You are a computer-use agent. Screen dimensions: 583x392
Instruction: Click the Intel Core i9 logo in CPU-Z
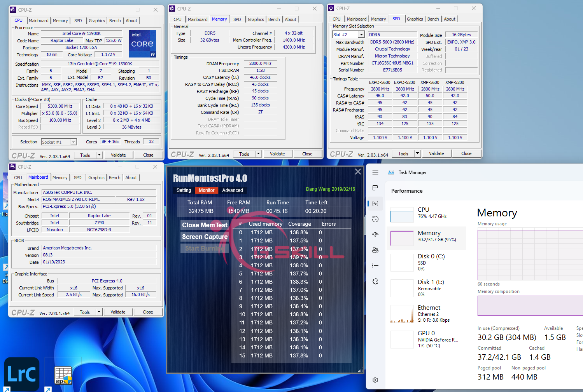click(x=142, y=44)
